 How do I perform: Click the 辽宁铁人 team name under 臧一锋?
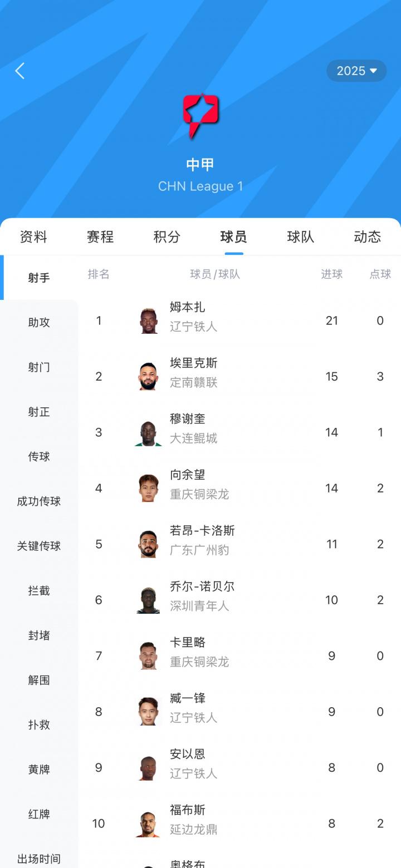coord(193,718)
